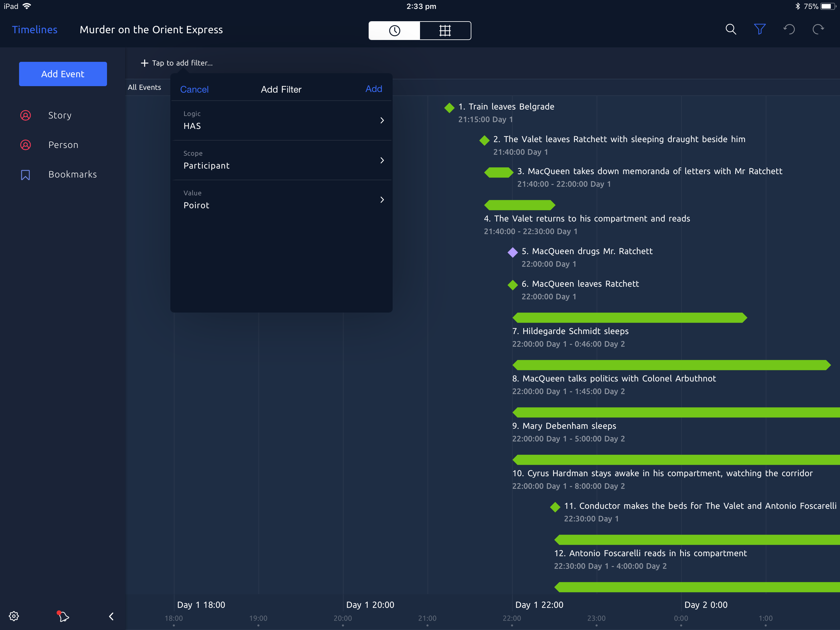Select bar for MacQueen talks politics
This screenshot has height=630, width=840.
[x=672, y=365]
